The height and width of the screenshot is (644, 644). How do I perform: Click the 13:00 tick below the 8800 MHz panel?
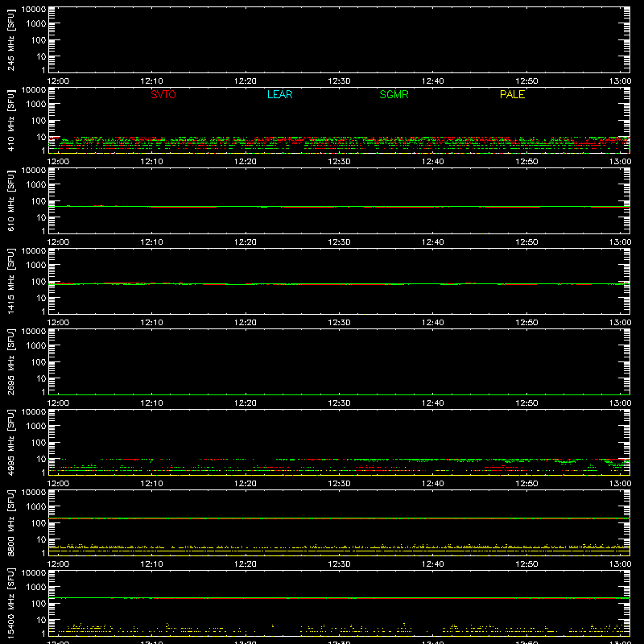620,564
